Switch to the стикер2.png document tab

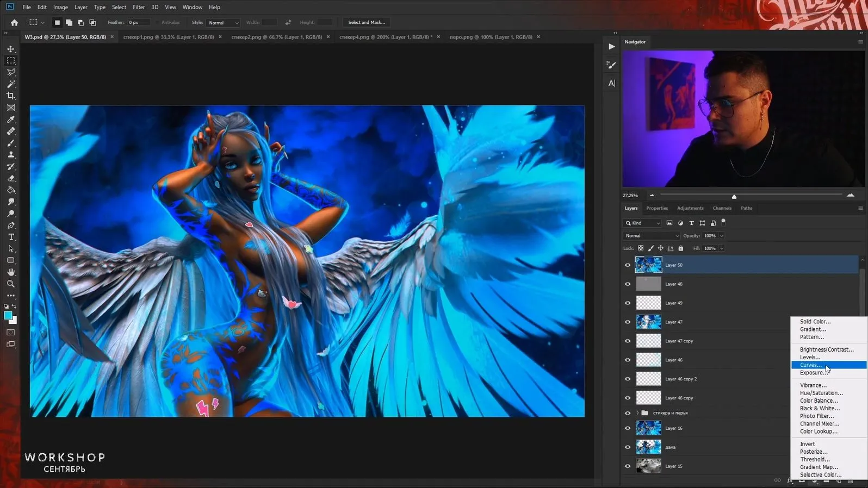click(x=276, y=37)
